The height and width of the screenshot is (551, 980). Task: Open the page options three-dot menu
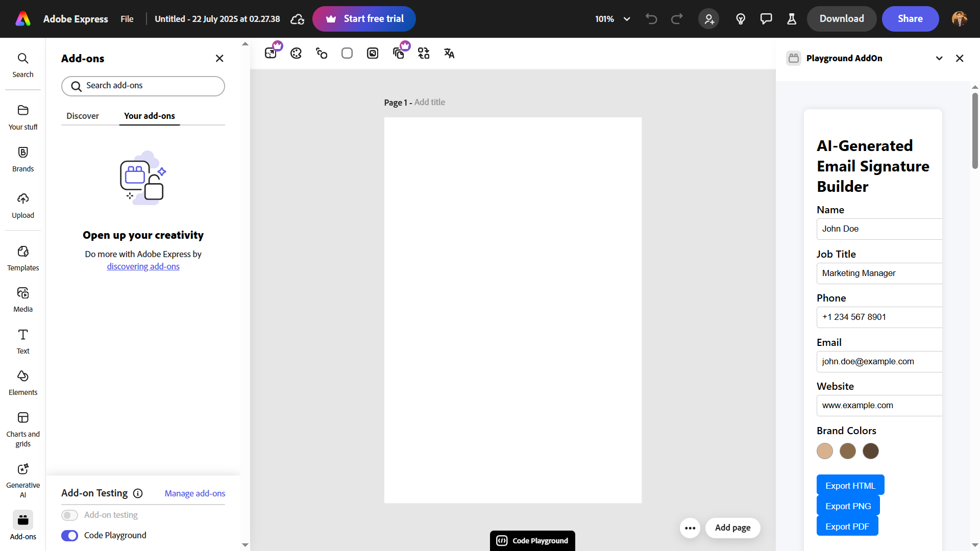pyautogui.click(x=690, y=528)
